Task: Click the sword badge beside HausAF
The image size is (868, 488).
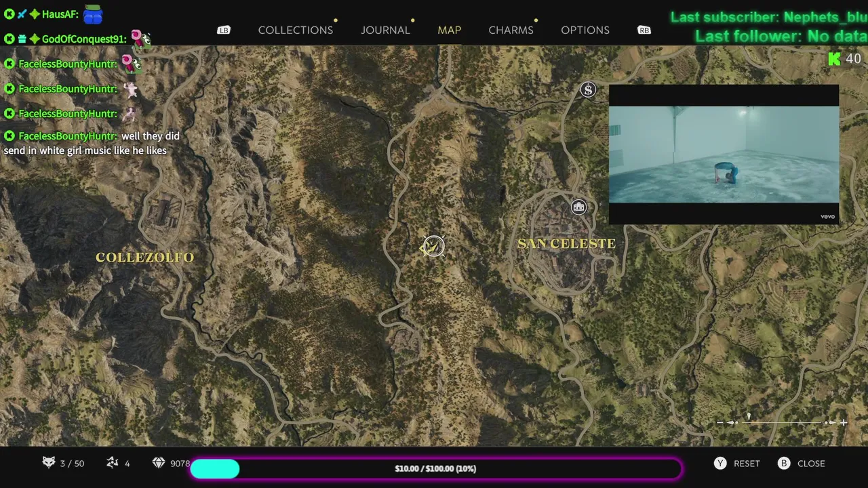Action: (x=22, y=14)
